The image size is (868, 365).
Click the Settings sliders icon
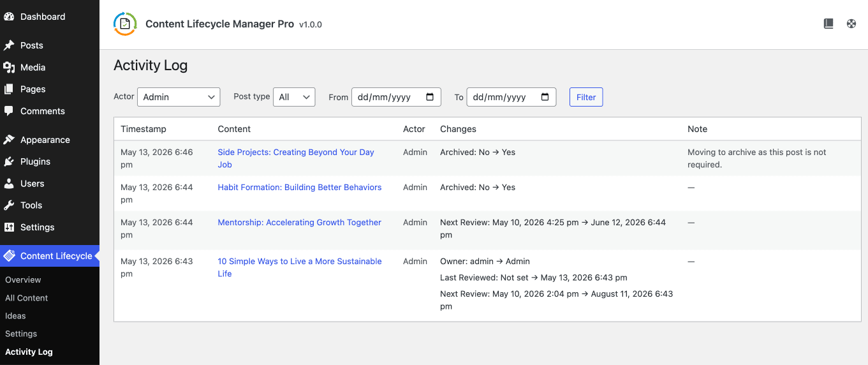pyautogui.click(x=9, y=227)
